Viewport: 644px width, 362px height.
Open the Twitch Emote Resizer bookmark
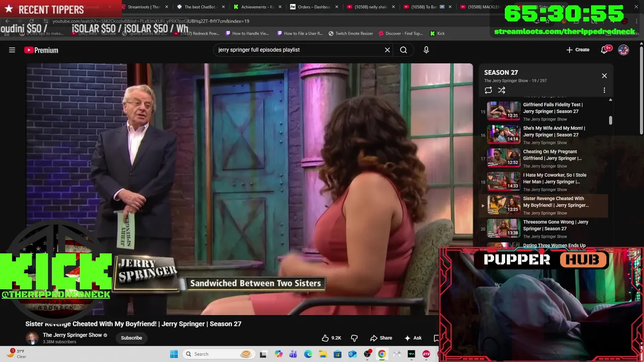[x=351, y=33]
